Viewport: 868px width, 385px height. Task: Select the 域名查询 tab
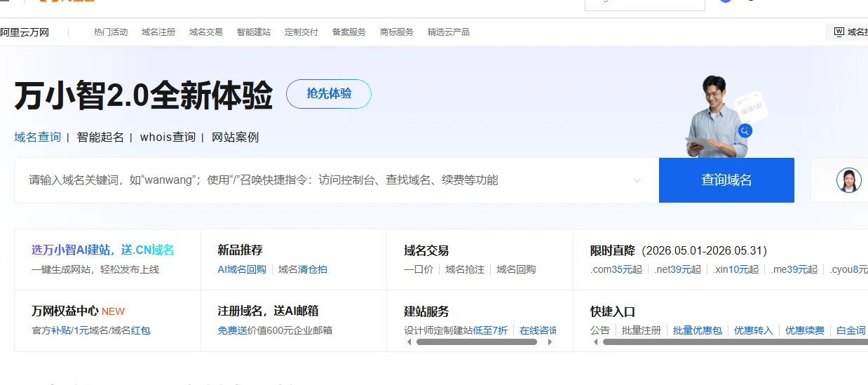click(x=38, y=137)
